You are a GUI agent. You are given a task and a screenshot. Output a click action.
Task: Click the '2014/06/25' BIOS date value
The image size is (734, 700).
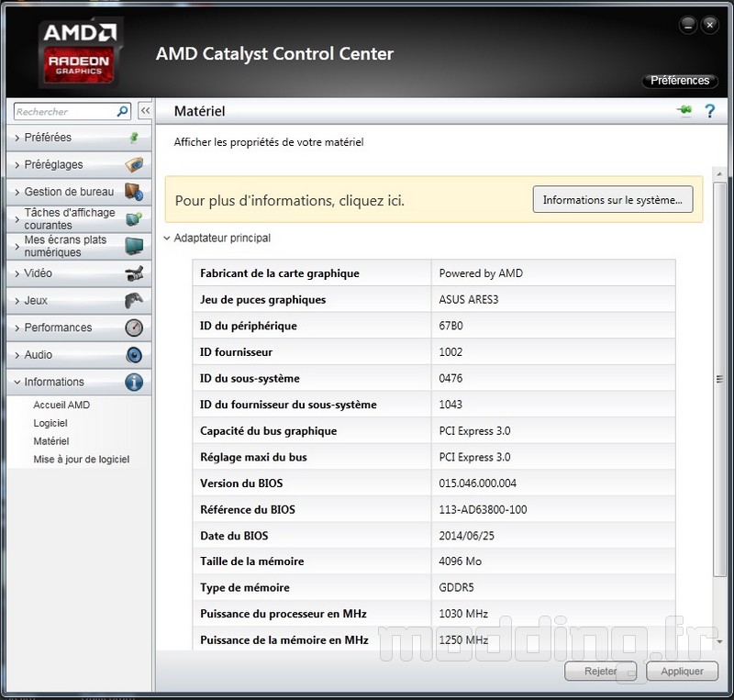[x=466, y=536]
